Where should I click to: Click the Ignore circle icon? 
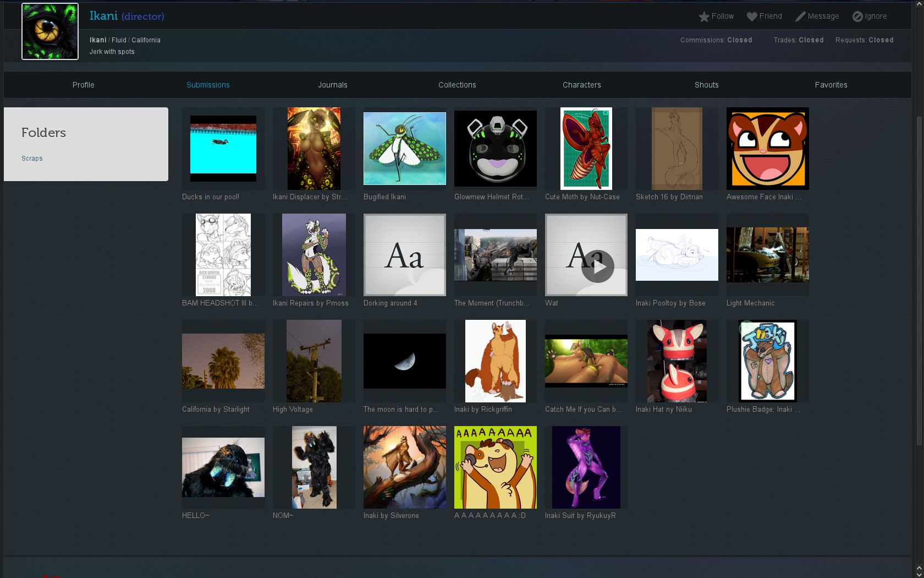[857, 17]
